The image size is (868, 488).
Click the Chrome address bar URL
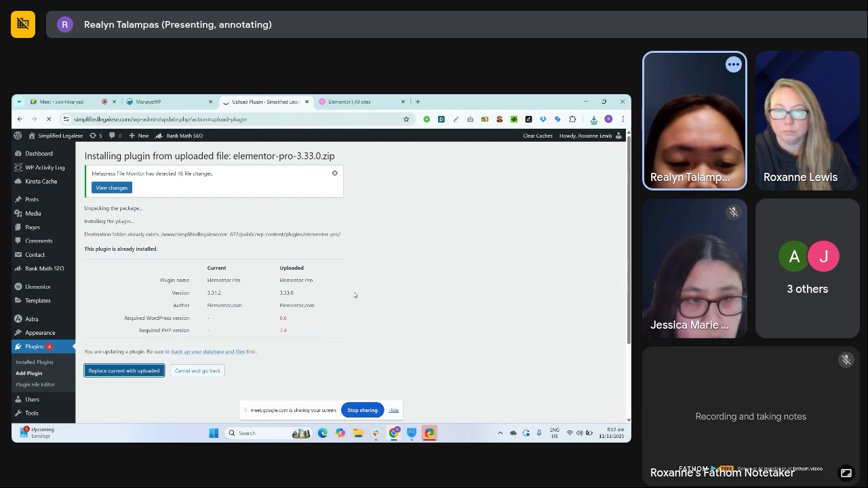coord(161,119)
